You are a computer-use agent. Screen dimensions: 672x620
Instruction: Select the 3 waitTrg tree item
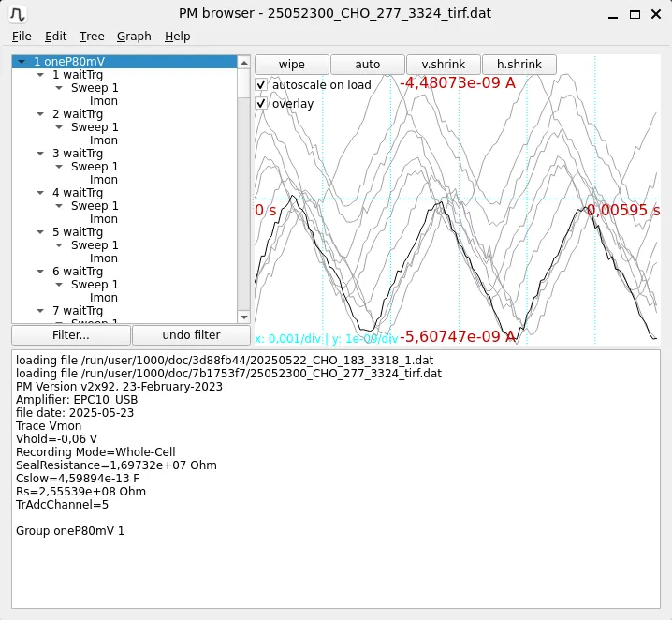click(x=78, y=154)
